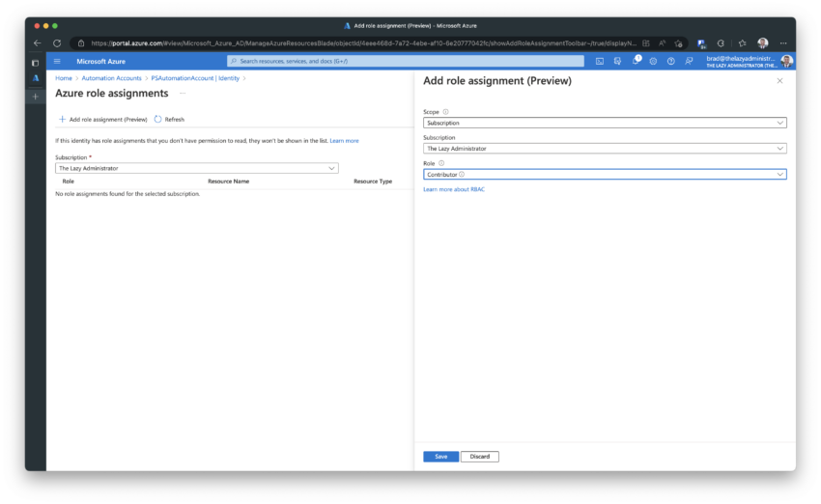This screenshot has height=504, width=821.
Task: View site information lock icon in address bar
Action: point(81,42)
